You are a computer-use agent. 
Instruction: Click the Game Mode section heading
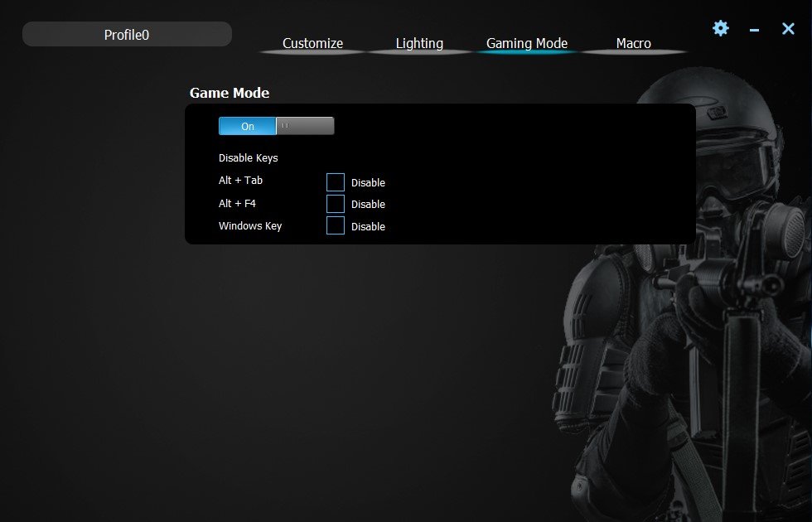(x=230, y=93)
